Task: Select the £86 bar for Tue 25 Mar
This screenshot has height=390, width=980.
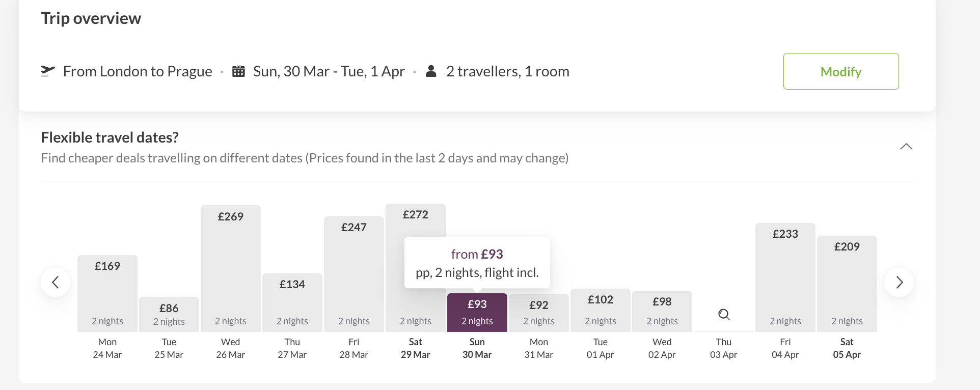Action: [x=169, y=314]
